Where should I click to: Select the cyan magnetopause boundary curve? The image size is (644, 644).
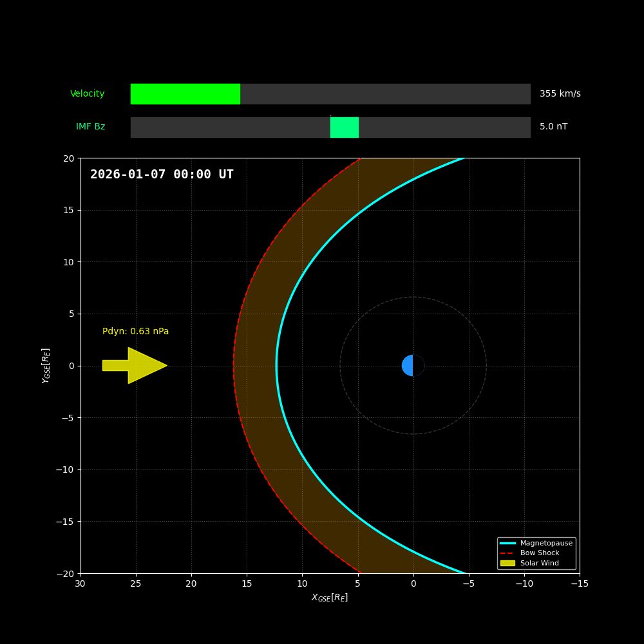pyautogui.click(x=278, y=365)
